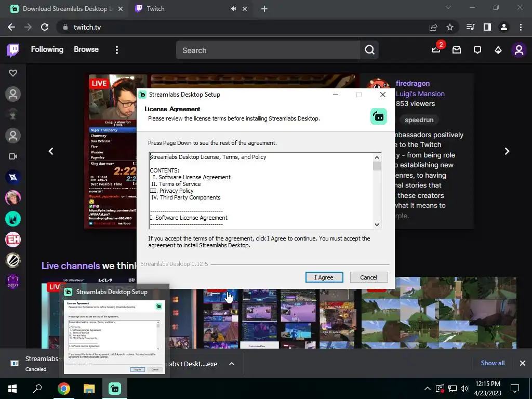Toggle the Chrome side panel icon

(487, 27)
